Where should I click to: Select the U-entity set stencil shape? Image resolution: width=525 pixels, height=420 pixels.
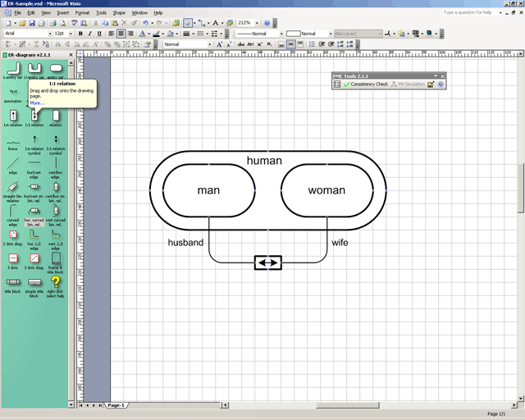tap(34, 67)
